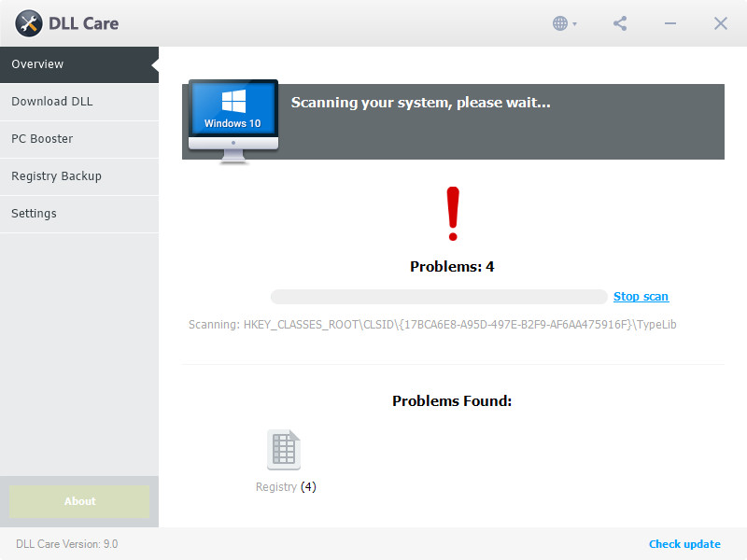Click the scan progress bar
The height and width of the screenshot is (560, 747).
439,297
